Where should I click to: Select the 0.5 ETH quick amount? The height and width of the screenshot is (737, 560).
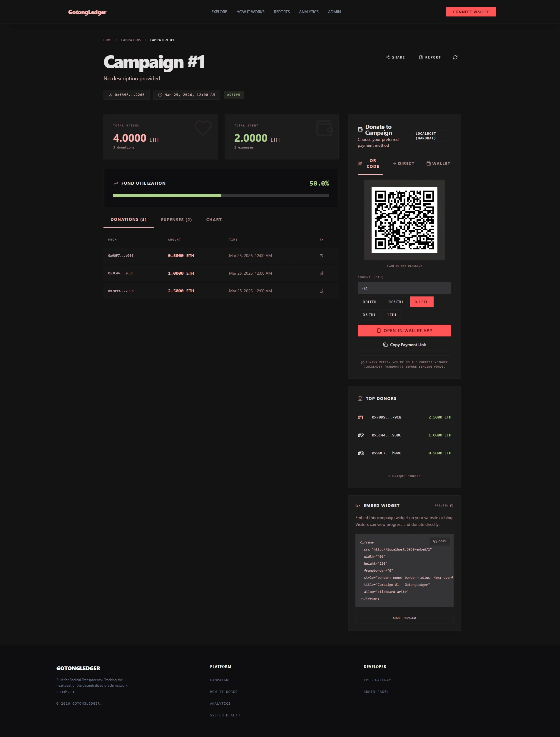(368, 314)
